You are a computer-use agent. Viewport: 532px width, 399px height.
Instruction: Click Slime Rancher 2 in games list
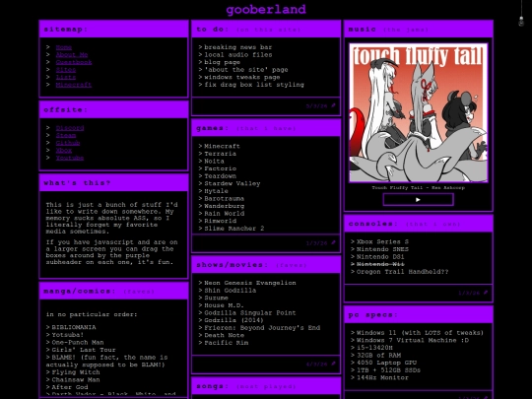click(x=233, y=229)
